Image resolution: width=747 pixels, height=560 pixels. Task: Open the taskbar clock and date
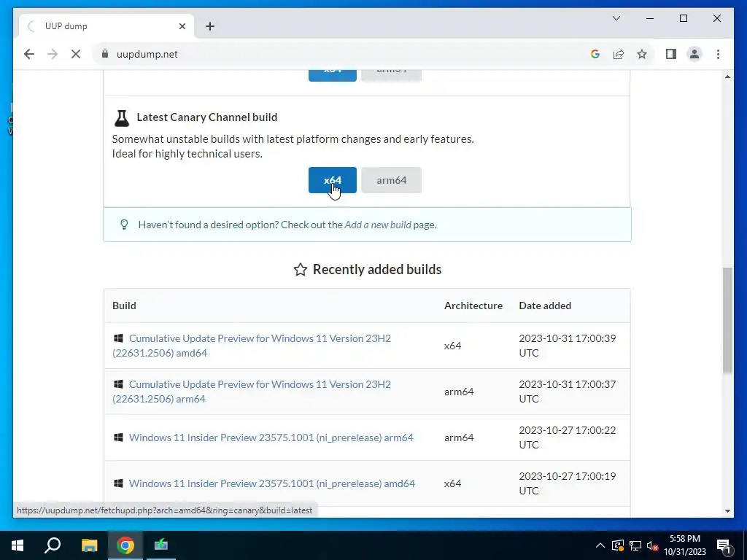[685, 545]
